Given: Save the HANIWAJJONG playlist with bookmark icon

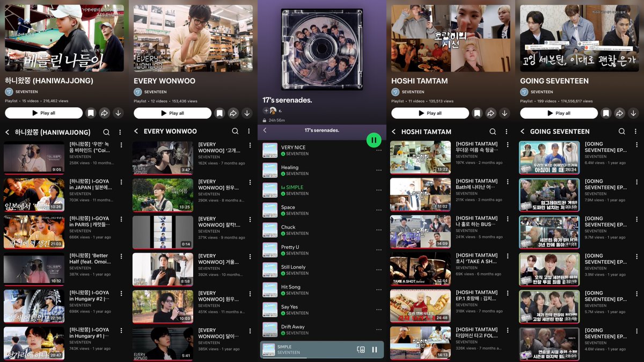Looking at the screenshot, I should coord(91,113).
